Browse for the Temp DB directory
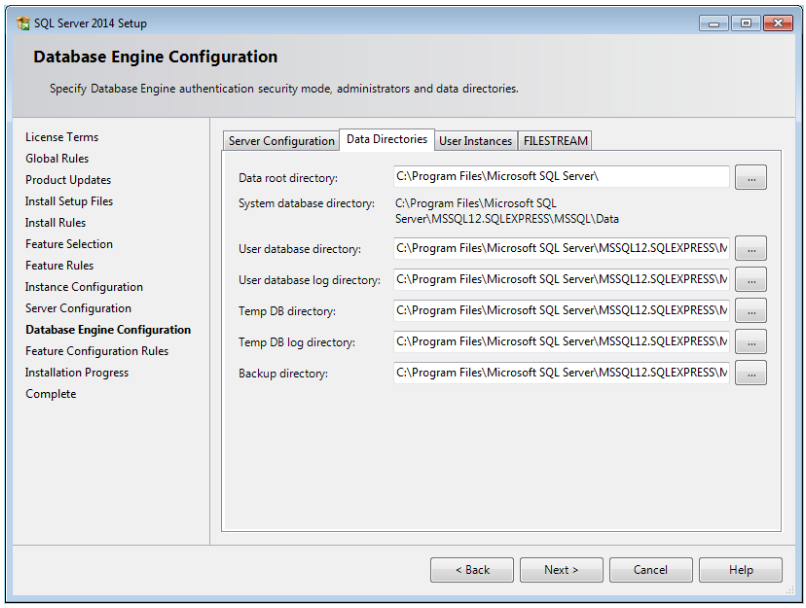Screen dimensions: 806x608 coord(750,310)
